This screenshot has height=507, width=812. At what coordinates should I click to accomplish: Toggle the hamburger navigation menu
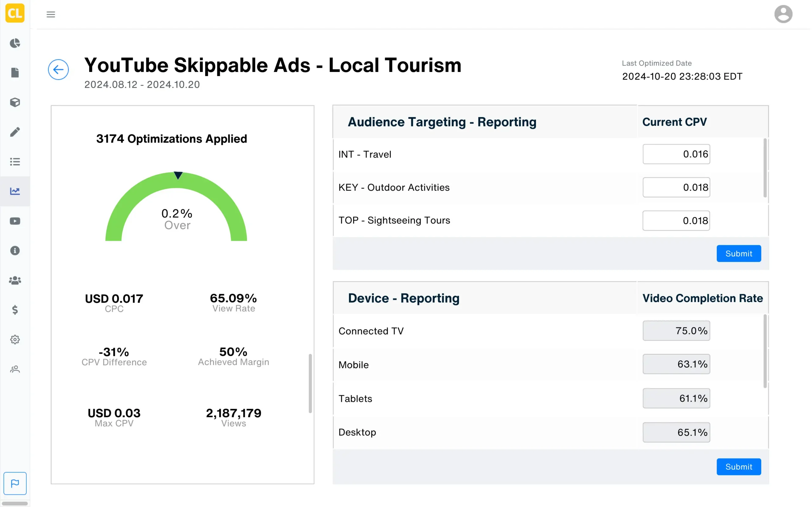tap(51, 14)
